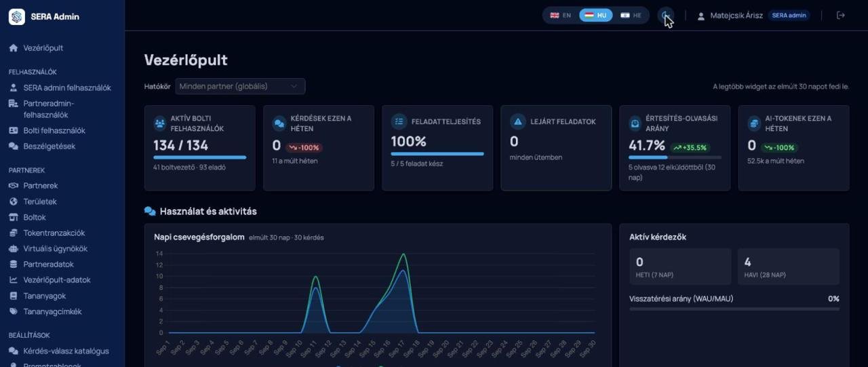Click the -100% badge on AI-tokenek card
Screen dimensions: 868x367
pos(778,147)
